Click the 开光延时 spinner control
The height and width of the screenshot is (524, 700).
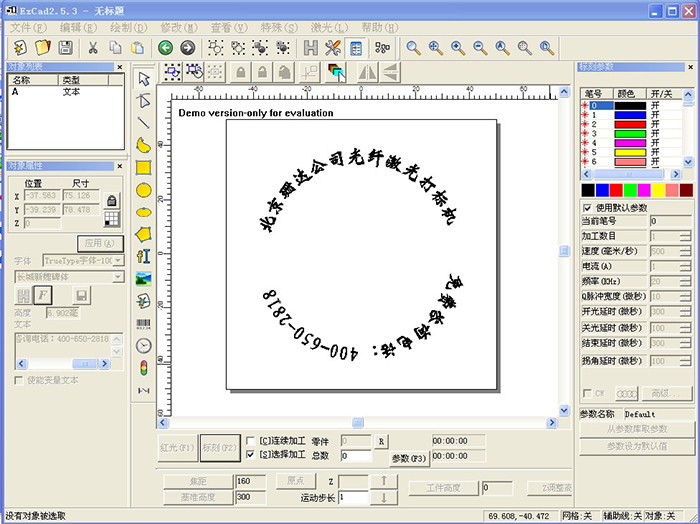tap(685, 312)
